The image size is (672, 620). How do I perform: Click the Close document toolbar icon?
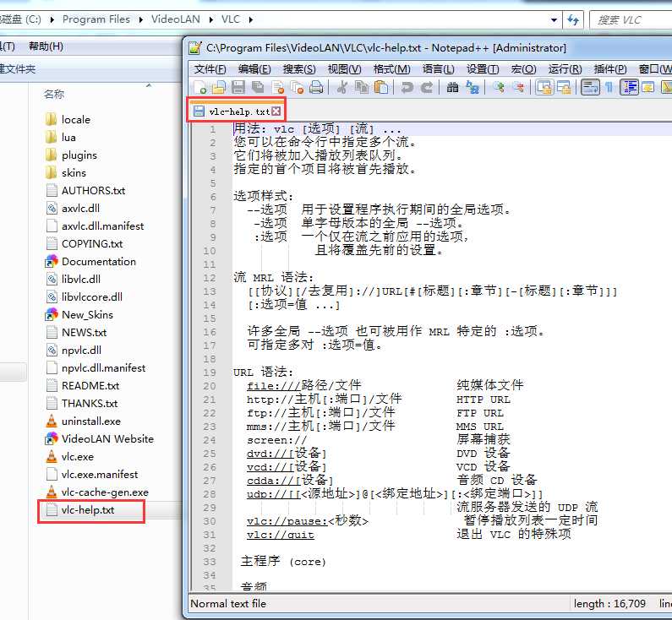[278, 87]
